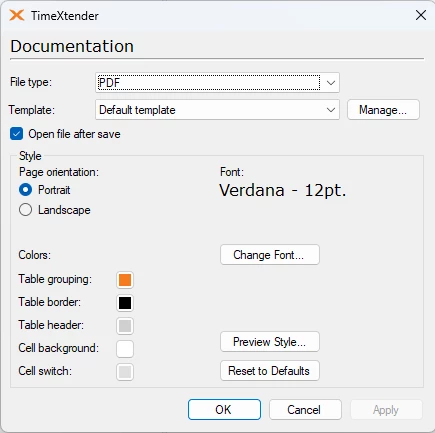Open Manage templates button
Screen dimensions: 435x433
[383, 110]
